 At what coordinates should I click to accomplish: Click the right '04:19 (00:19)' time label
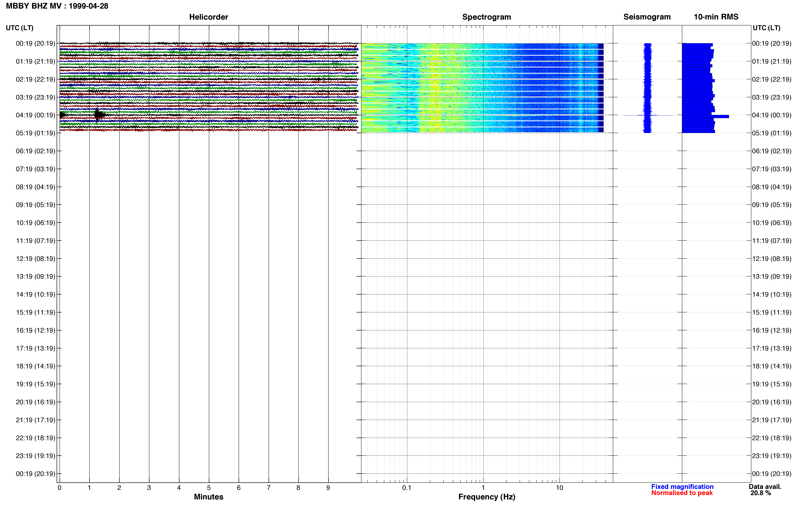(x=772, y=115)
